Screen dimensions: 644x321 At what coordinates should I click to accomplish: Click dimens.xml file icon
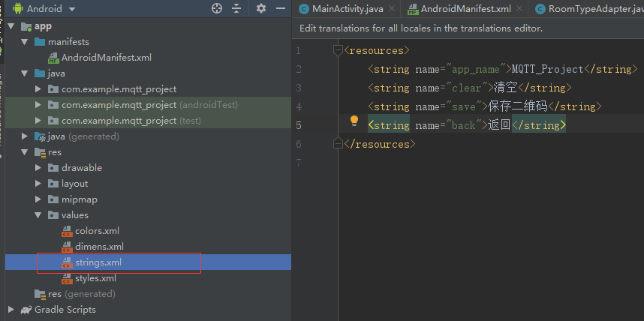tap(67, 247)
